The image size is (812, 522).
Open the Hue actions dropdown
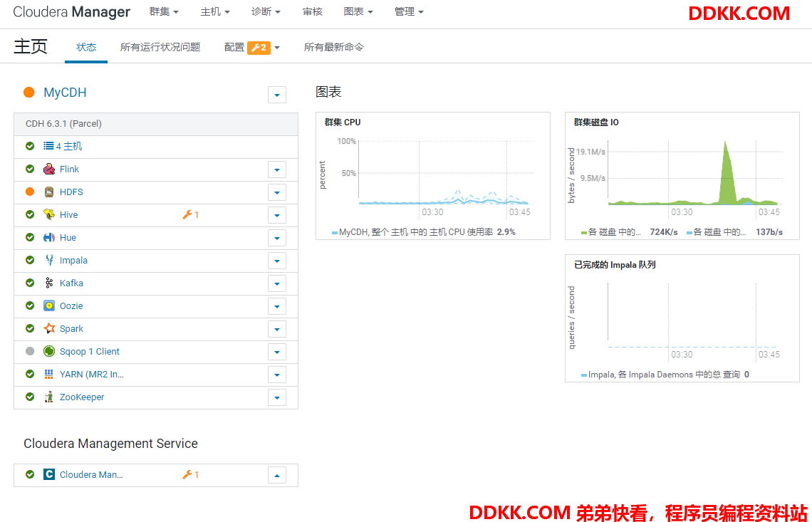point(277,238)
